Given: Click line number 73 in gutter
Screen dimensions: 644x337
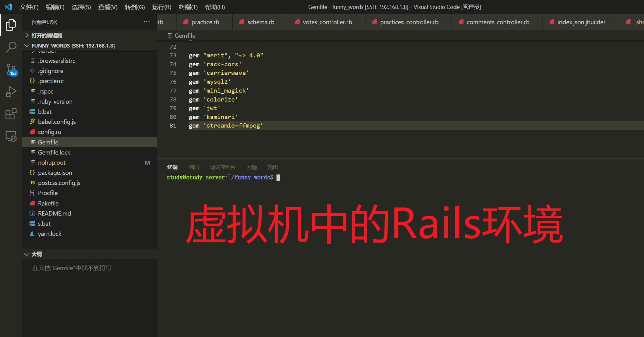Looking at the screenshot, I should (x=173, y=55).
